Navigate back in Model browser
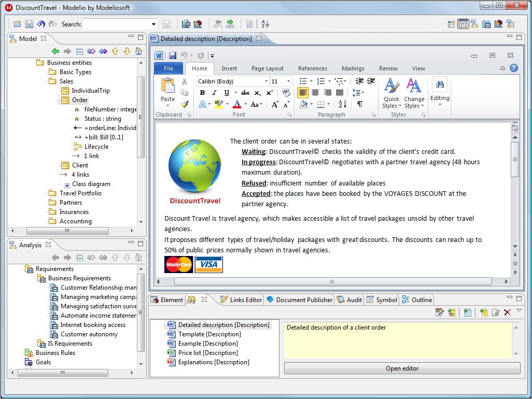This screenshot has height=399, width=532. click(55, 51)
